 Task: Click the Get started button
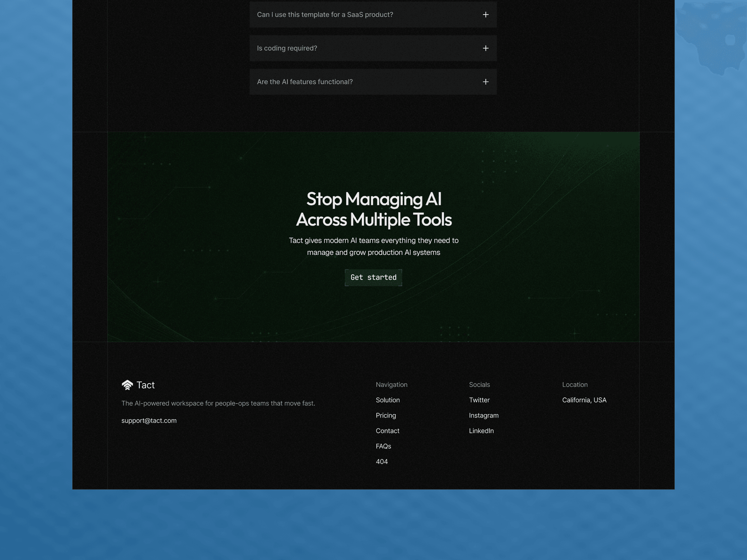coord(373,277)
